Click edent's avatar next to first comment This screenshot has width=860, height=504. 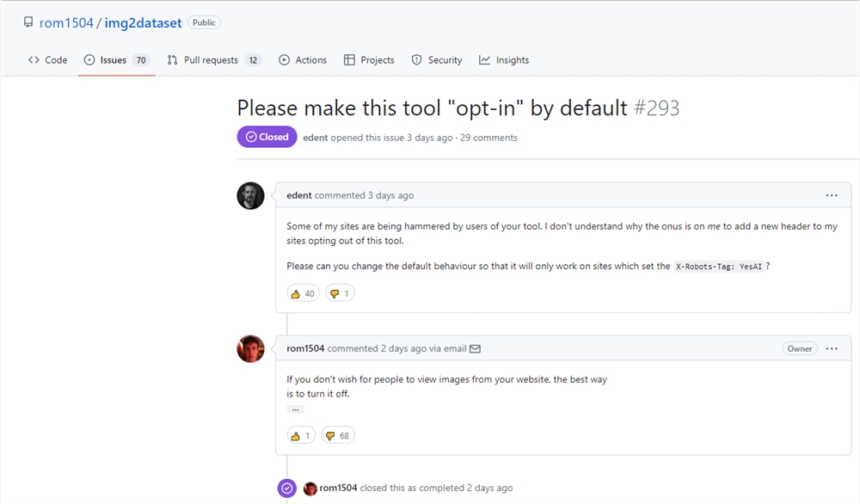click(250, 196)
